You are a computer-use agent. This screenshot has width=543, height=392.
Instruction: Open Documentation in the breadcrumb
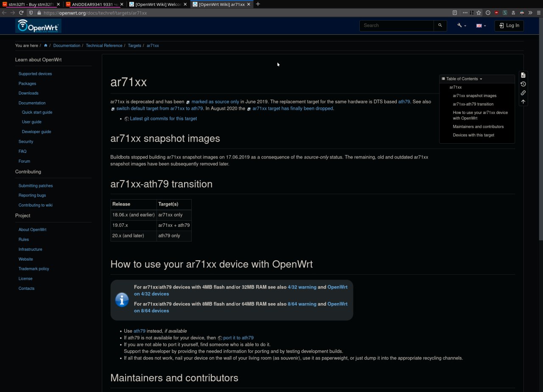coord(67,45)
